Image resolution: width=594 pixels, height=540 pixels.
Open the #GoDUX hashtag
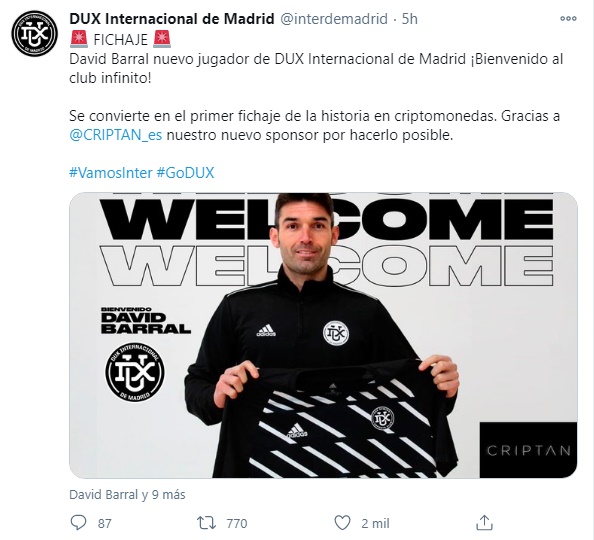coord(185,173)
